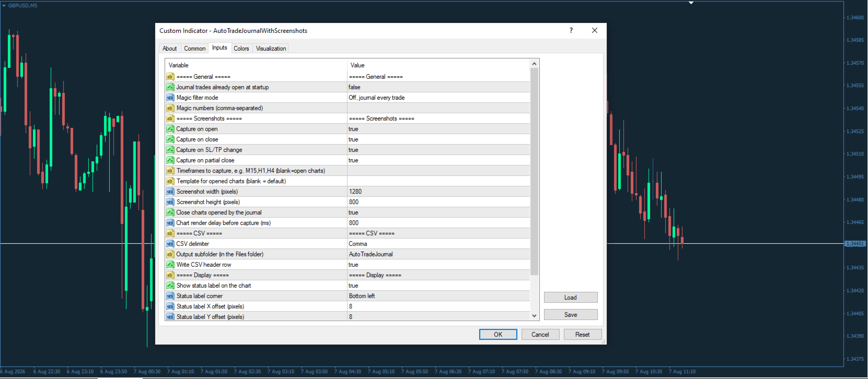Click the icon for 'Chart render delay before capture'
868x379 pixels.
(170, 223)
